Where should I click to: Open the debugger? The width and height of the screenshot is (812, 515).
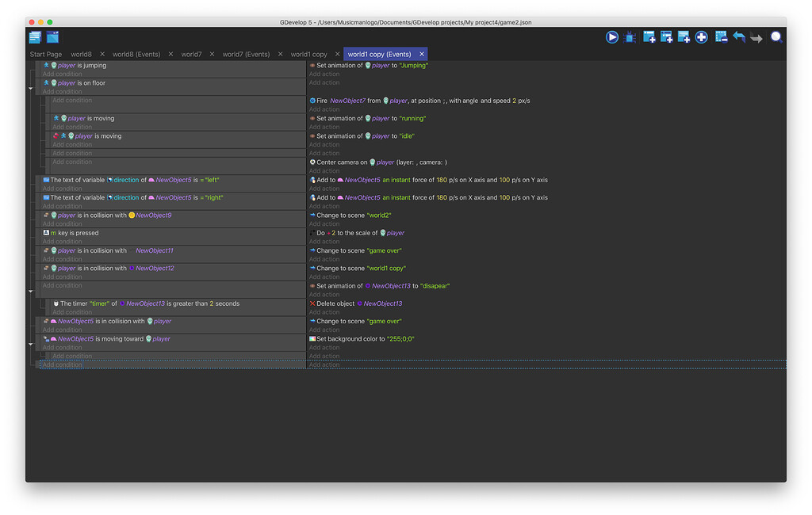click(x=630, y=36)
